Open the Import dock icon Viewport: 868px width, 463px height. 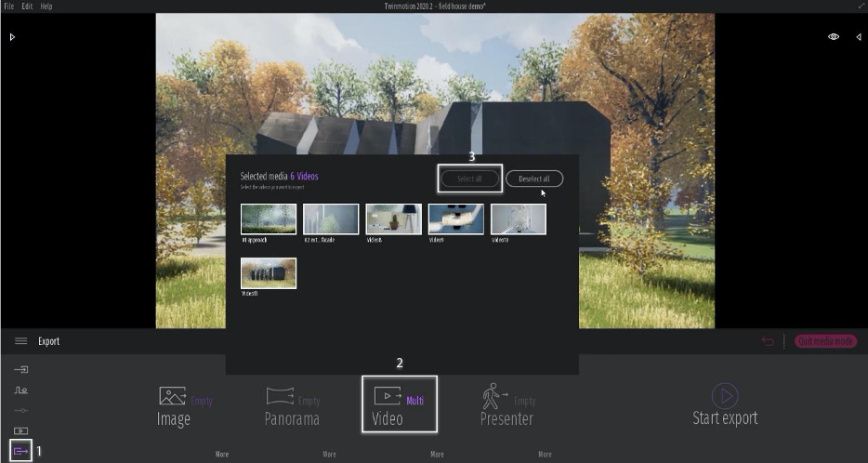[21, 369]
